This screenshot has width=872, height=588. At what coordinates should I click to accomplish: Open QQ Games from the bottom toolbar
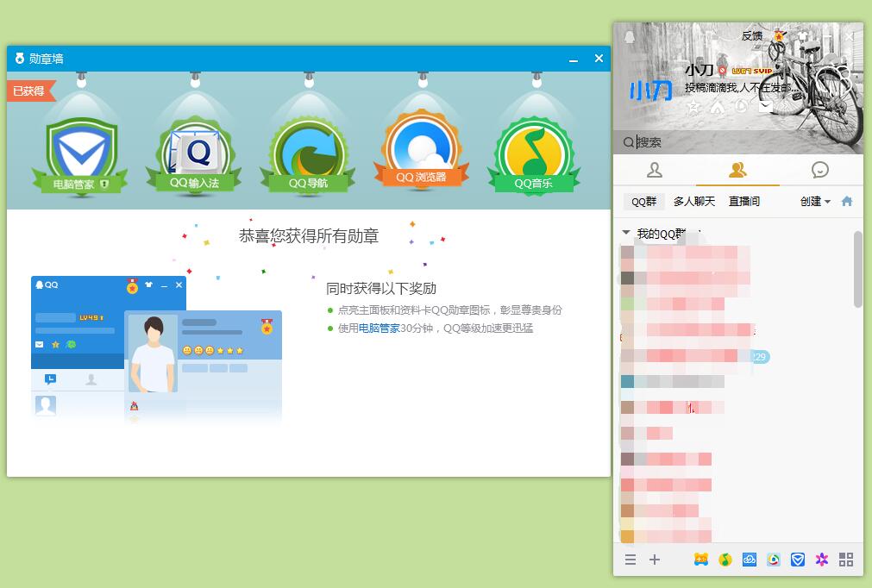point(701,560)
